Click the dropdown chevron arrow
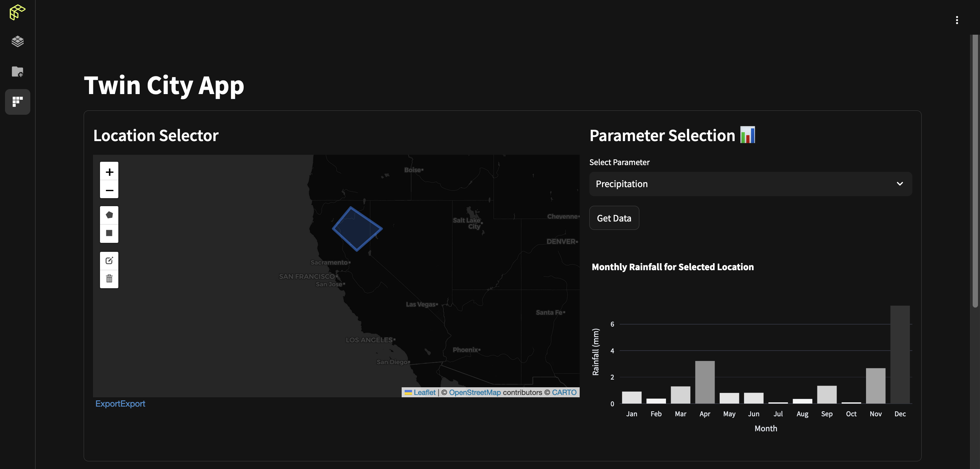Screen dimensions: 980x469 click(x=899, y=184)
